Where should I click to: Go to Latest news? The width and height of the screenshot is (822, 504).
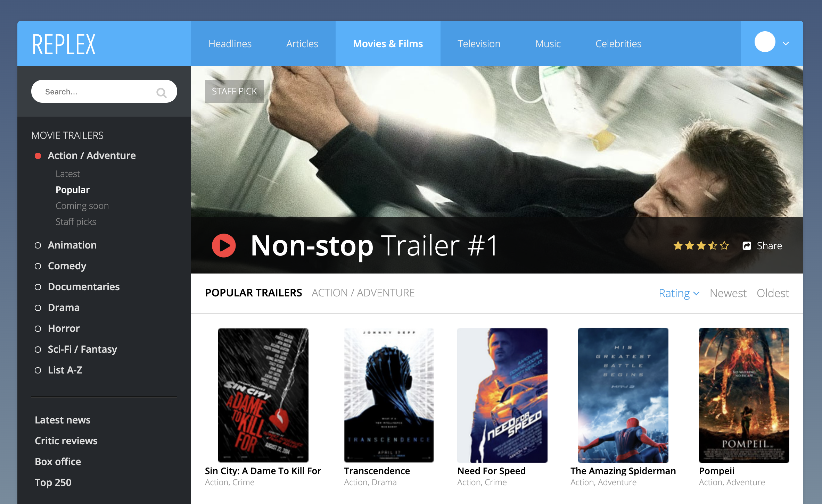point(63,420)
